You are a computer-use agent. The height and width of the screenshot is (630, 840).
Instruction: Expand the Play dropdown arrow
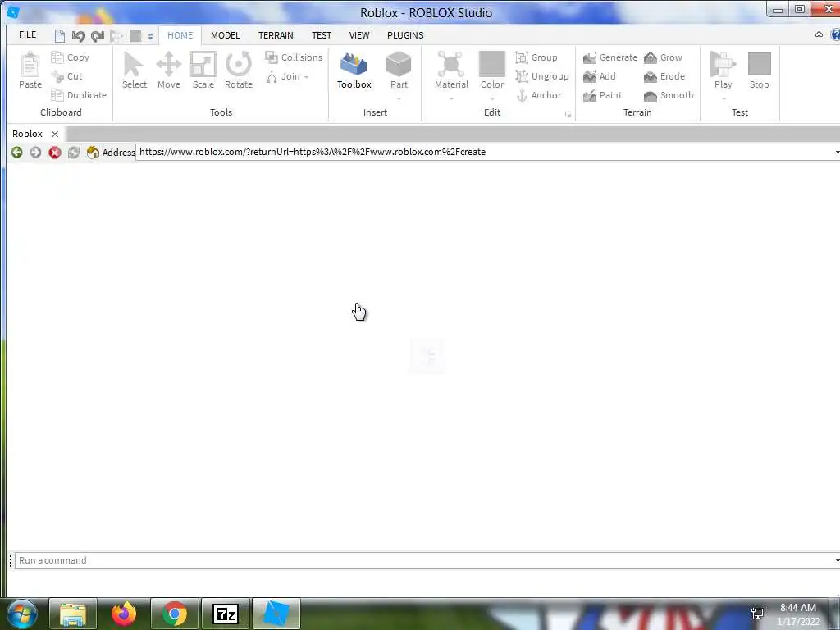point(724,99)
